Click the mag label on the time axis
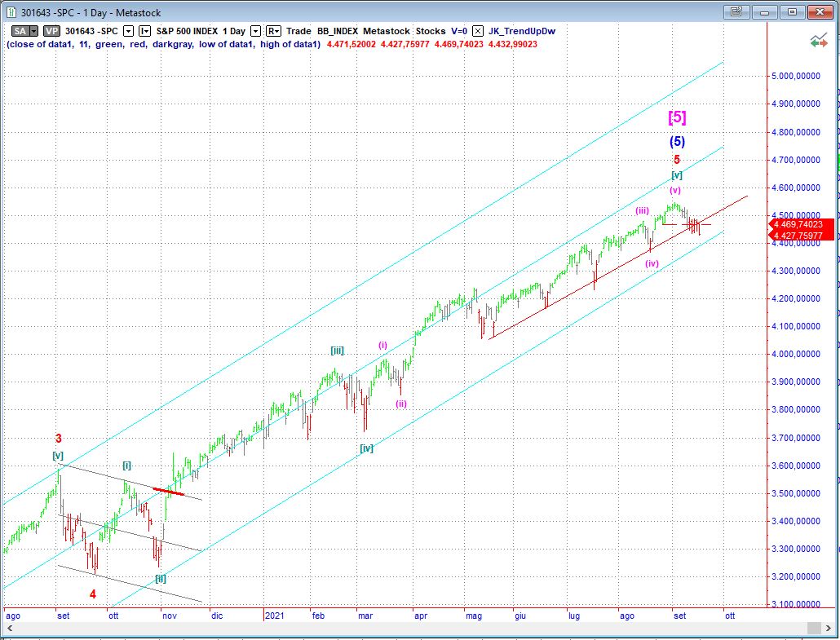Screen dimensions: 840x640 474,616
